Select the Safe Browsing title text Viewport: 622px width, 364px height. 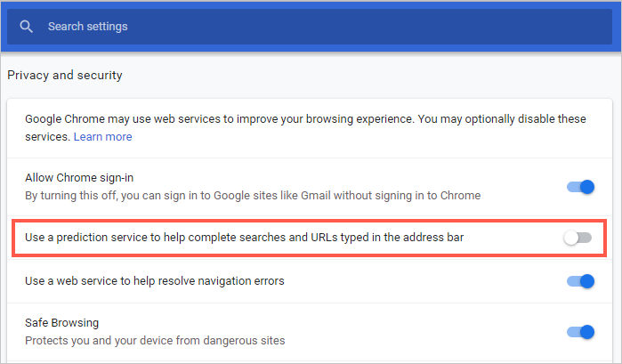(x=61, y=323)
